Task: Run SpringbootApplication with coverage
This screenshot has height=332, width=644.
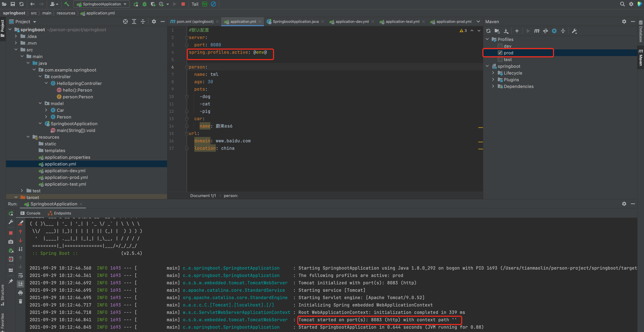Action: point(153,4)
